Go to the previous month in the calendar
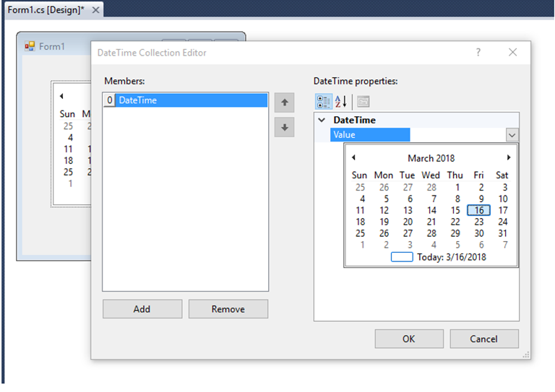The width and height of the screenshot is (555, 392). [x=353, y=157]
